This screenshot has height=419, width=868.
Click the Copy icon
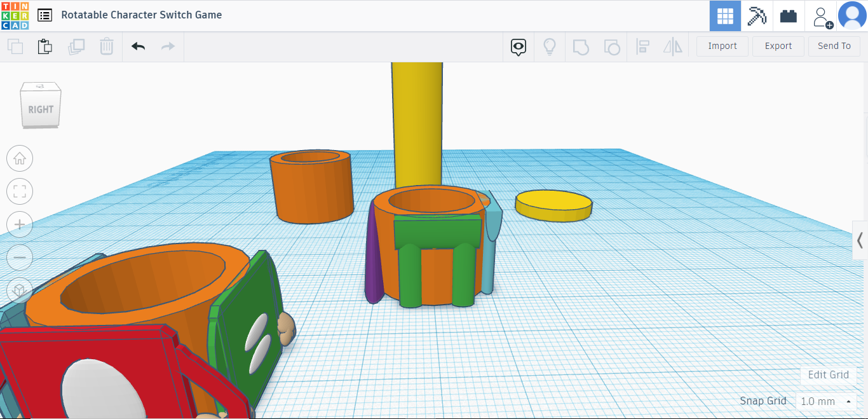15,46
